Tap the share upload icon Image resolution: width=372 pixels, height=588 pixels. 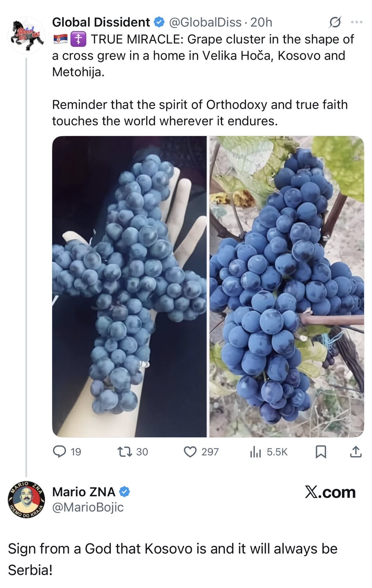[x=356, y=451]
